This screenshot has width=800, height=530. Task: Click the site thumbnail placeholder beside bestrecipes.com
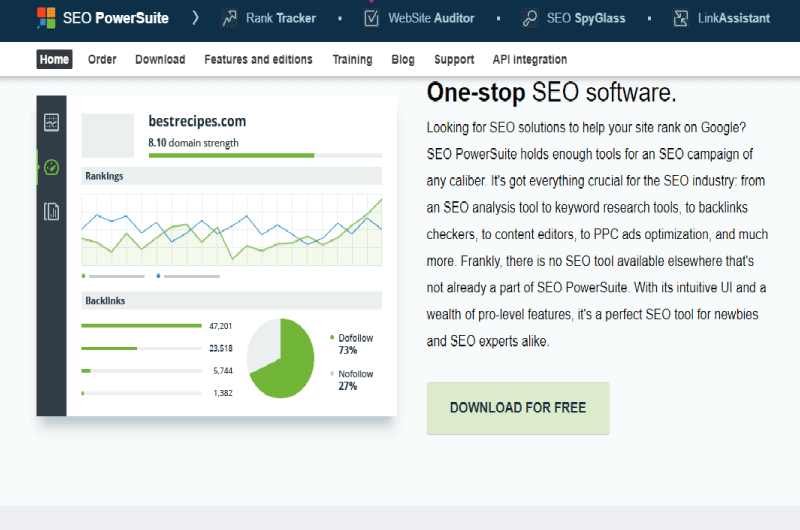(108, 135)
